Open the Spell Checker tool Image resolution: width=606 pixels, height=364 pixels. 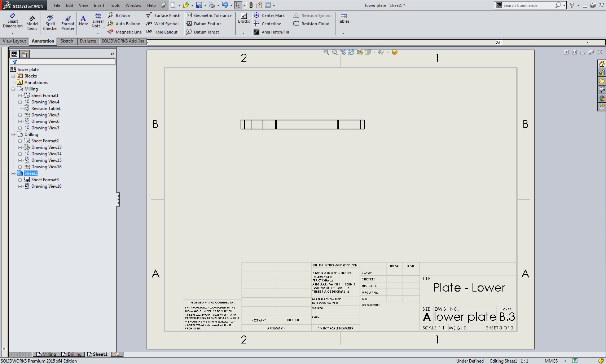coord(50,23)
